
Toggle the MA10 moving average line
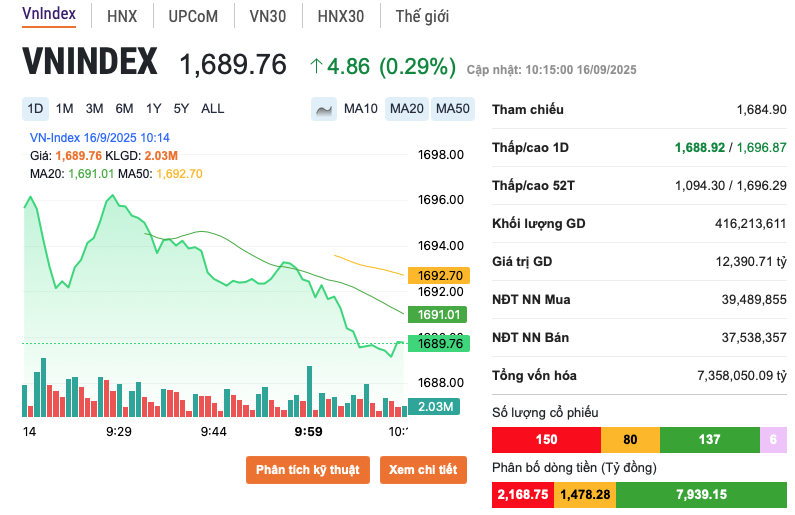361,109
